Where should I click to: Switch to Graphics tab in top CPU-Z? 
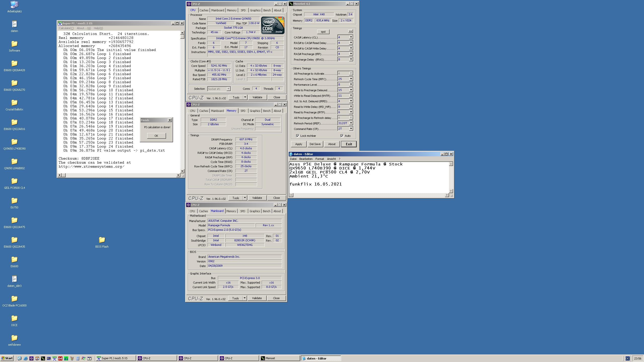click(x=255, y=10)
